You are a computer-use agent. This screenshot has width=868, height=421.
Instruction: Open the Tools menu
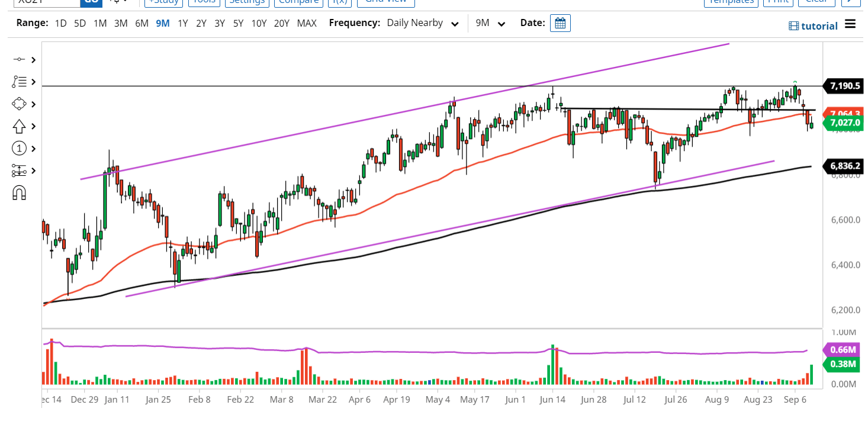point(204,2)
